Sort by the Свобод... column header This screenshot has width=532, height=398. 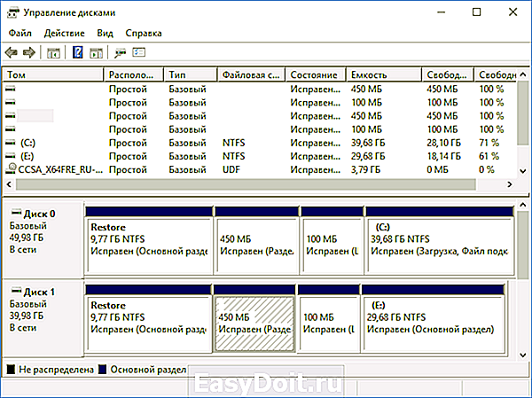pyautogui.click(x=448, y=74)
